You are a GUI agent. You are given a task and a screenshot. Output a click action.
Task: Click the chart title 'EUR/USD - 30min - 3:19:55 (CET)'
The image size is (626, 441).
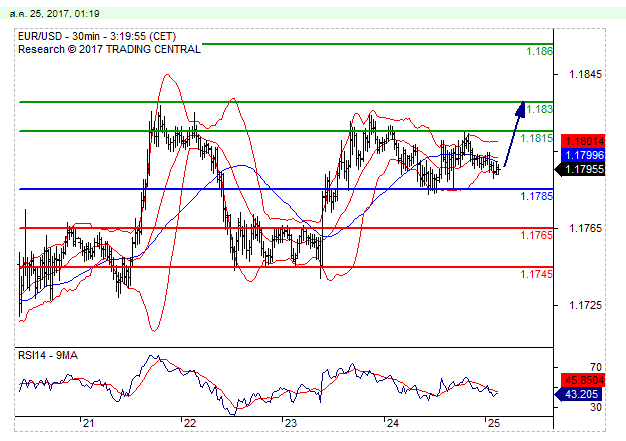pos(97,36)
